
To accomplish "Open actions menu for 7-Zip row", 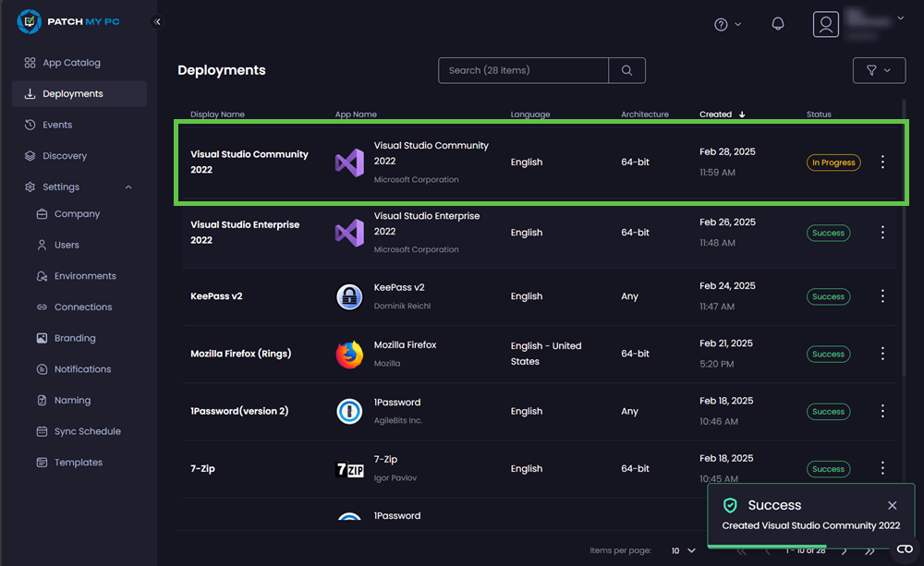I will coord(882,468).
